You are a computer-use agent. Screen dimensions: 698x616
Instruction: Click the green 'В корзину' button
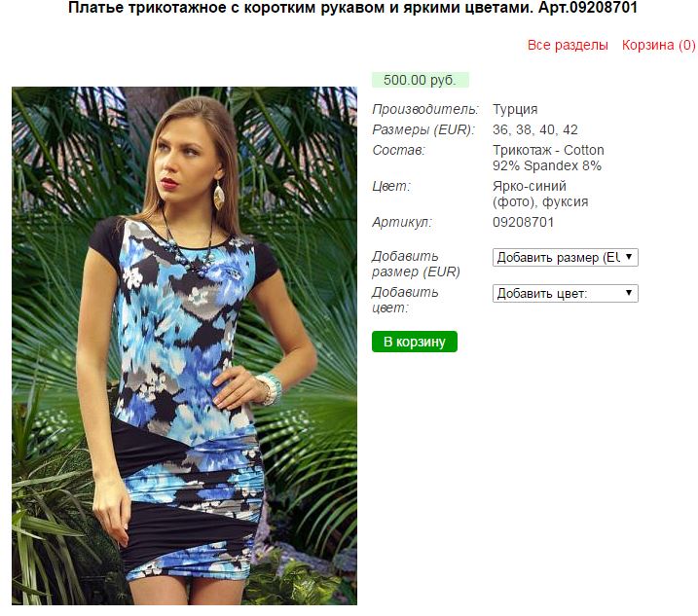[x=415, y=342]
